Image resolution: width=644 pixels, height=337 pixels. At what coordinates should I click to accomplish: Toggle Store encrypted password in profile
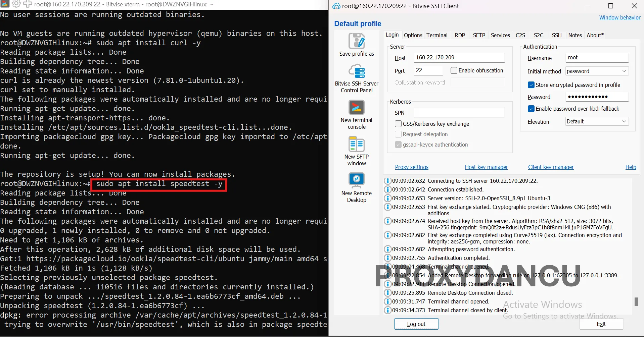531,85
